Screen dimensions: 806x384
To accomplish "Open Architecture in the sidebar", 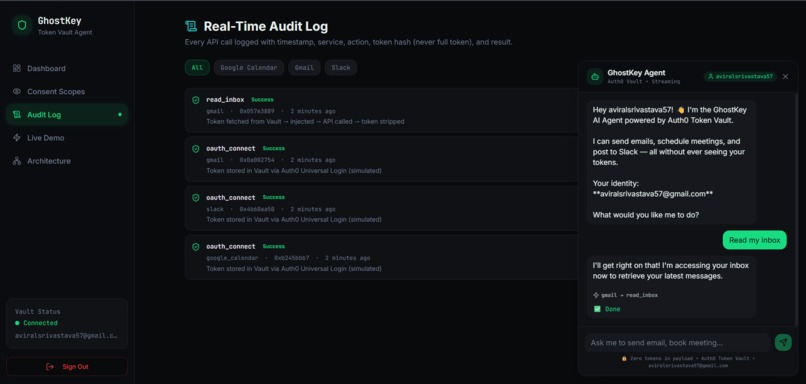I will click(x=67, y=161).
